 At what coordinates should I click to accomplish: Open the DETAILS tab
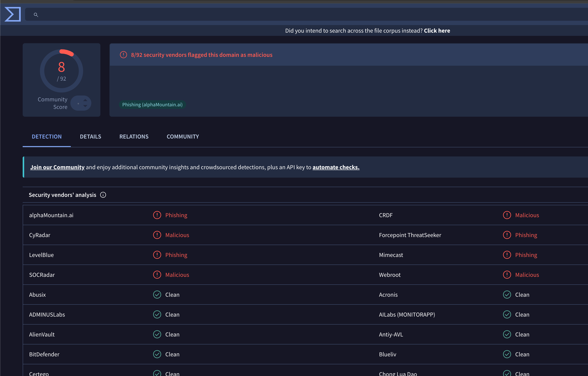[x=90, y=136]
